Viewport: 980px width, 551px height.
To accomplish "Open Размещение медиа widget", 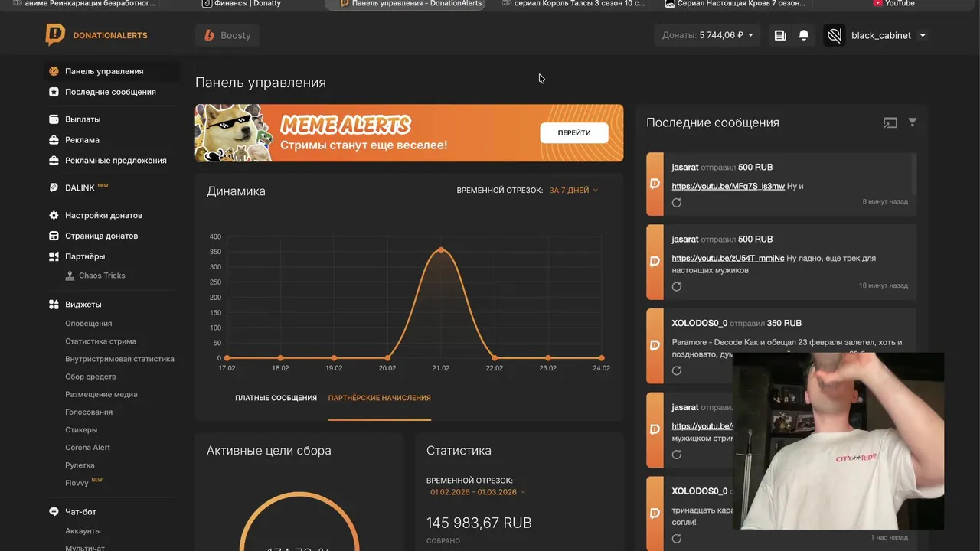I will pos(101,394).
